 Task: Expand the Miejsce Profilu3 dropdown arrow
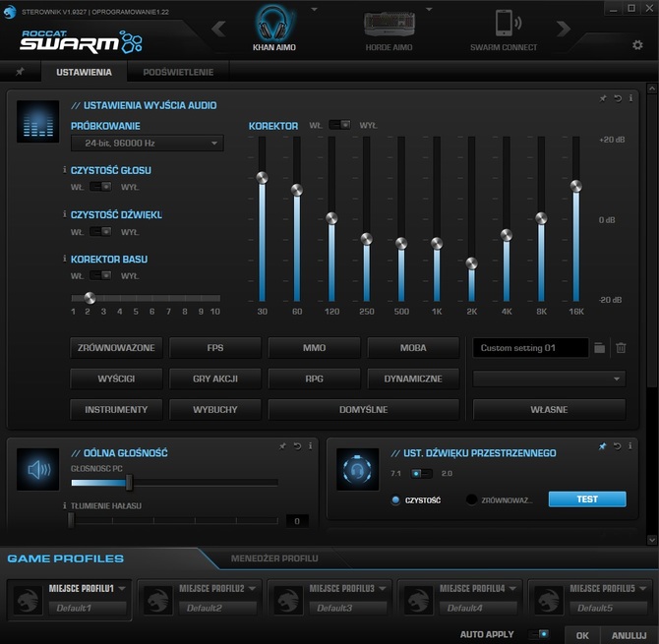(x=383, y=589)
